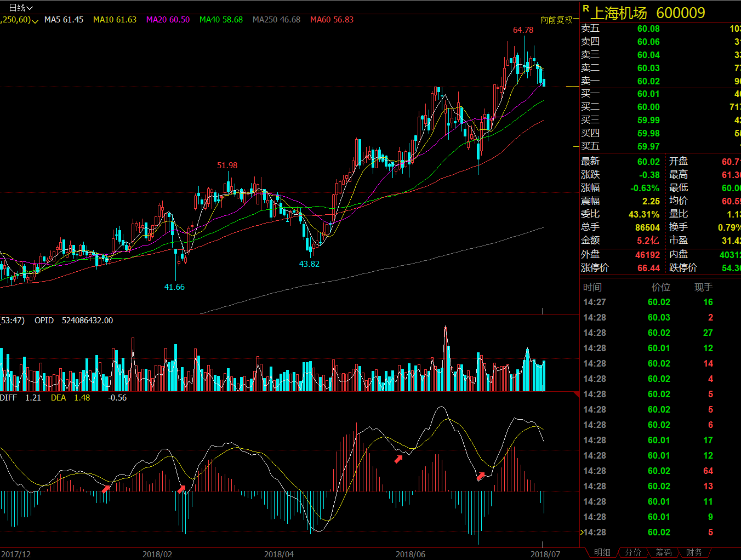Click the 2018/02 date axis label
This screenshot has height=560, width=741.
[157, 554]
